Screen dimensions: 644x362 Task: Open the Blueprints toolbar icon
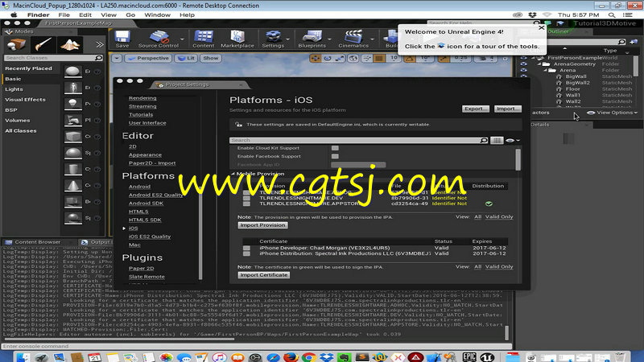[x=312, y=39]
